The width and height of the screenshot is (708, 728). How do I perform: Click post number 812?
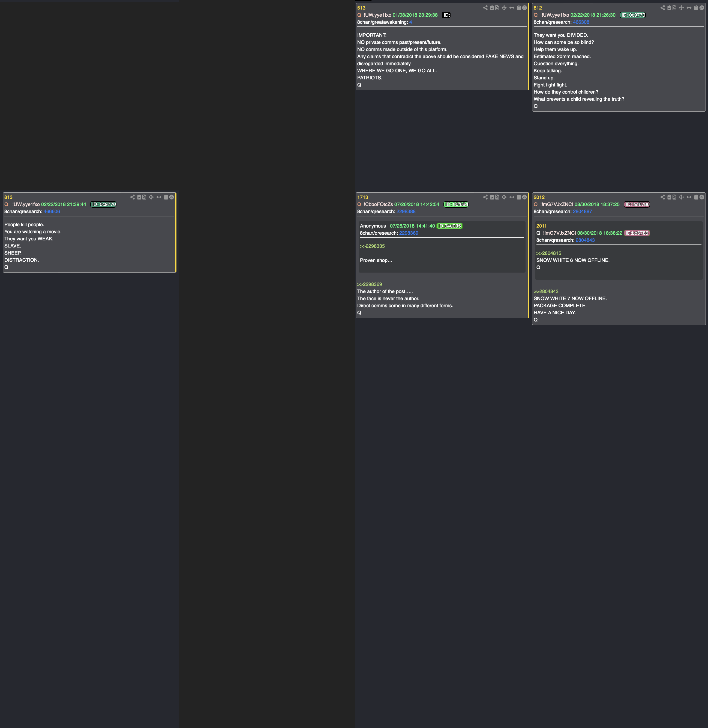coord(538,8)
